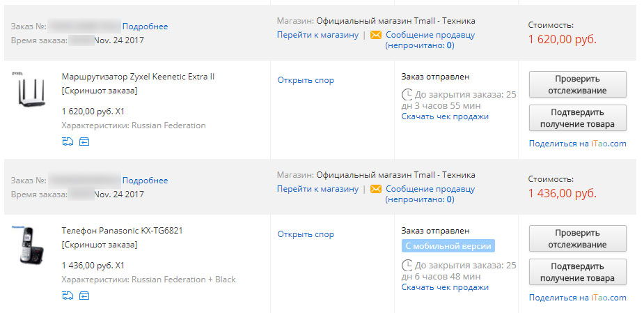Click the delivery truck icon under the Panasonic phone
The image size is (644, 313).
pyautogui.click(x=68, y=296)
